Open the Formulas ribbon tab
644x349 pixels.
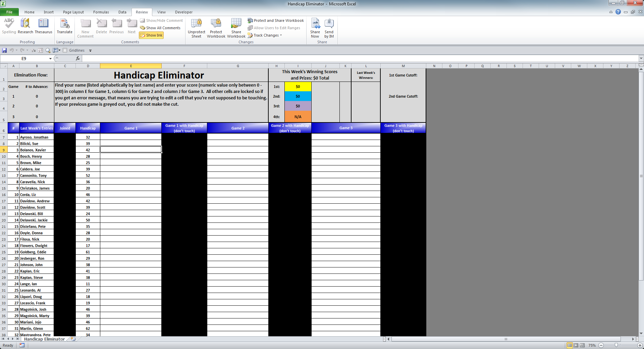click(x=101, y=12)
